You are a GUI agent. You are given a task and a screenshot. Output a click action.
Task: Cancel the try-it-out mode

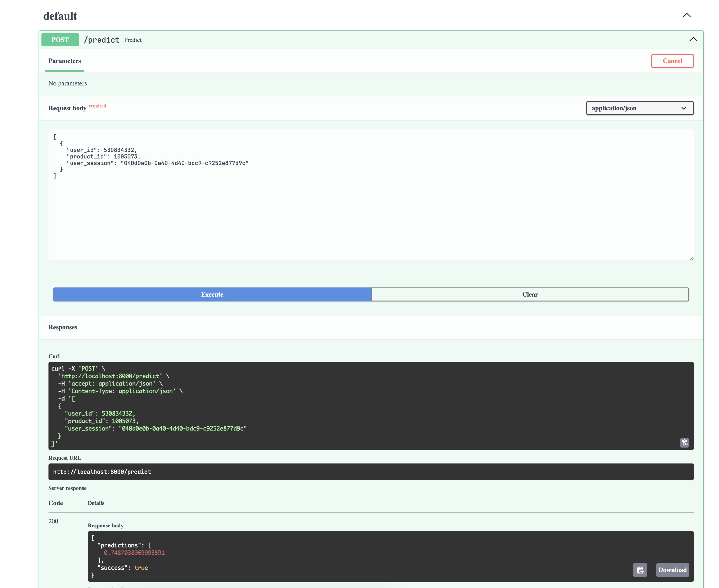[x=672, y=61]
